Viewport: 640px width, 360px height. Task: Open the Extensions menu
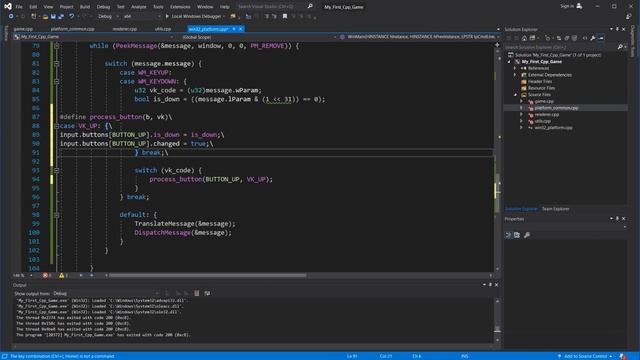(x=180, y=7)
